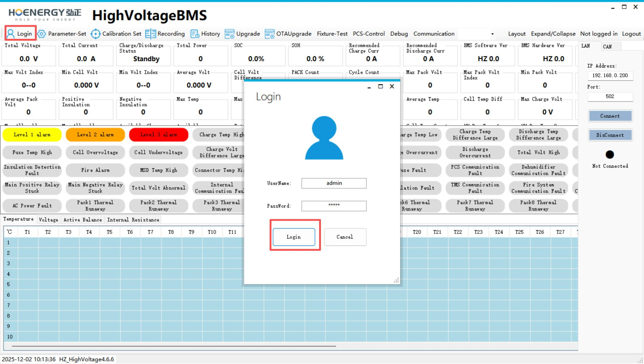The width and height of the screenshot is (644, 364).
Task: Click the Connect button
Action: coord(610,116)
